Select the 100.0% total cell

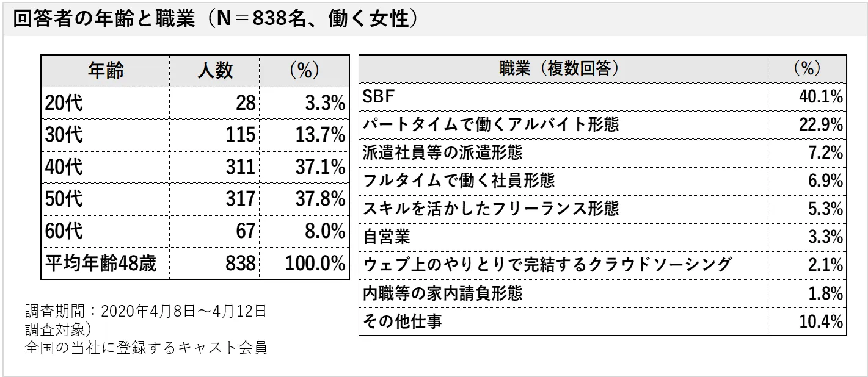(315, 264)
